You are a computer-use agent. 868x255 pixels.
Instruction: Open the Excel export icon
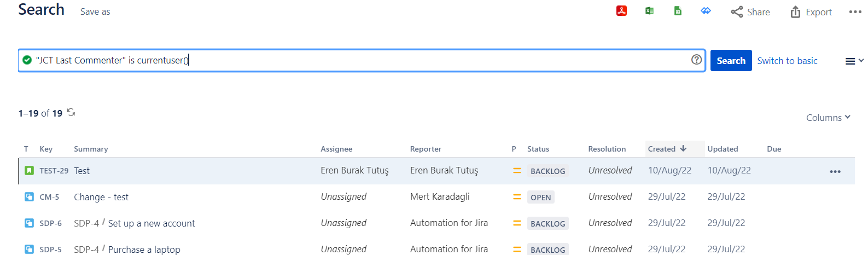pyautogui.click(x=650, y=11)
